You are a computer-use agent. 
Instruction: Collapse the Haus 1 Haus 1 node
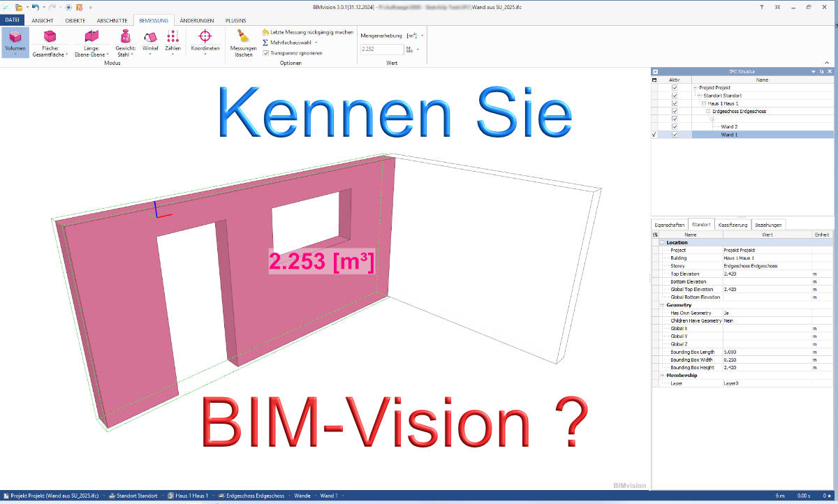pos(704,103)
